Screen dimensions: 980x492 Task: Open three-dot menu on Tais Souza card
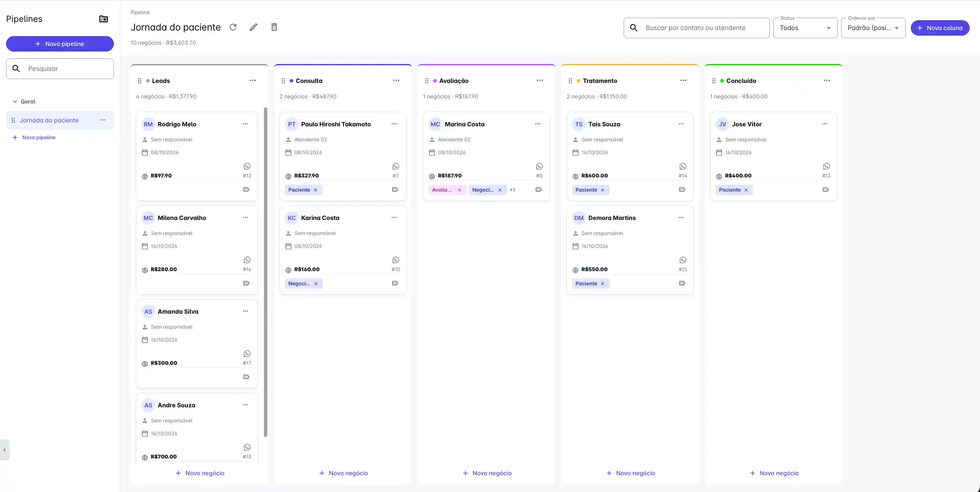tap(681, 124)
